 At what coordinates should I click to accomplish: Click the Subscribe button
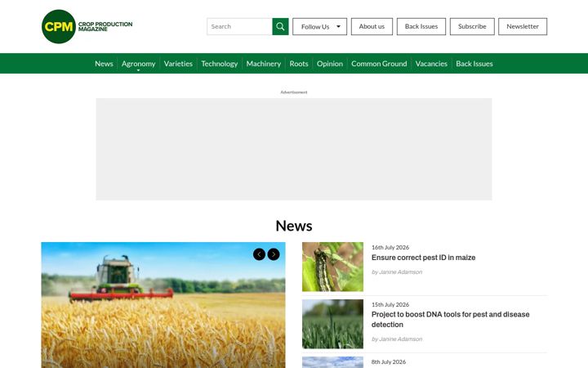(x=472, y=27)
